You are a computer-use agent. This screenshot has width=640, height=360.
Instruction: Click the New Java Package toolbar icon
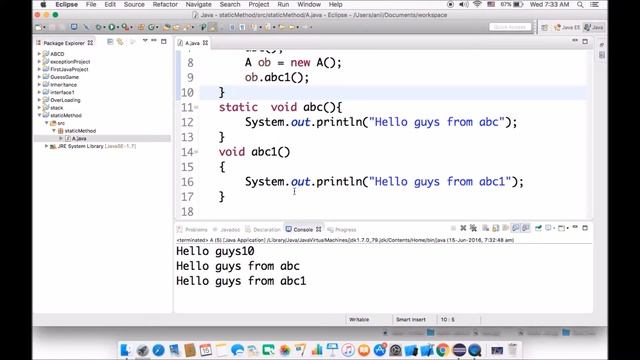[x=141, y=27]
